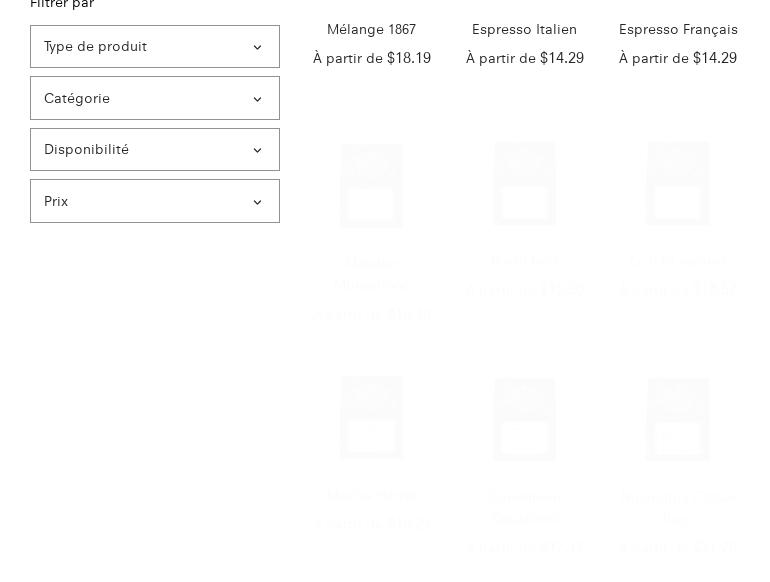Open the Mélange 1867 product link

[371, 29]
